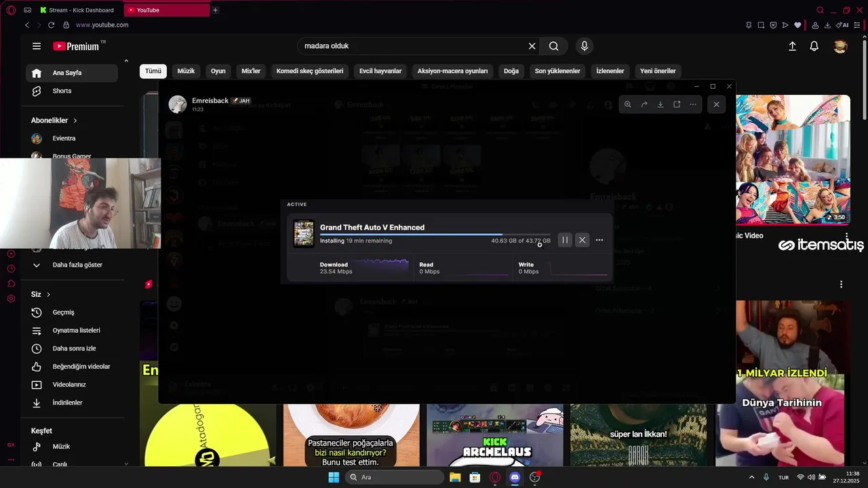Viewport: 868px width, 488px height.
Task: Open Windows Start menu
Action: (x=334, y=477)
